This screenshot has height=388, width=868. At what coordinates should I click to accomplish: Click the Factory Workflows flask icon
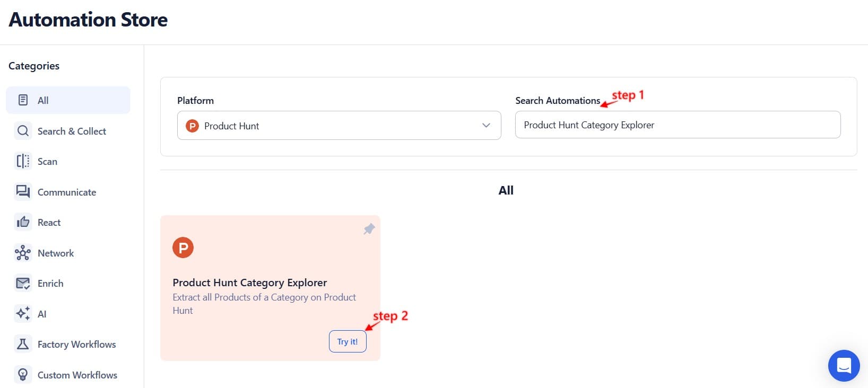click(23, 344)
